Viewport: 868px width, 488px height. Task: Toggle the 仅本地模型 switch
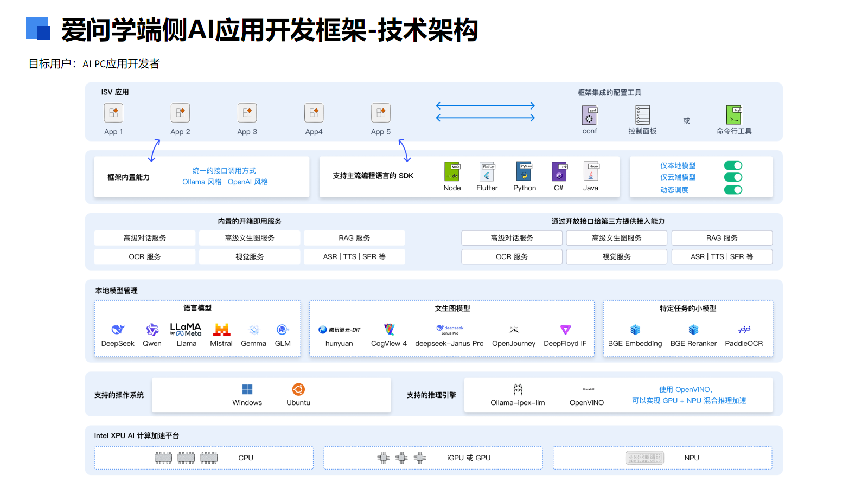(x=733, y=165)
